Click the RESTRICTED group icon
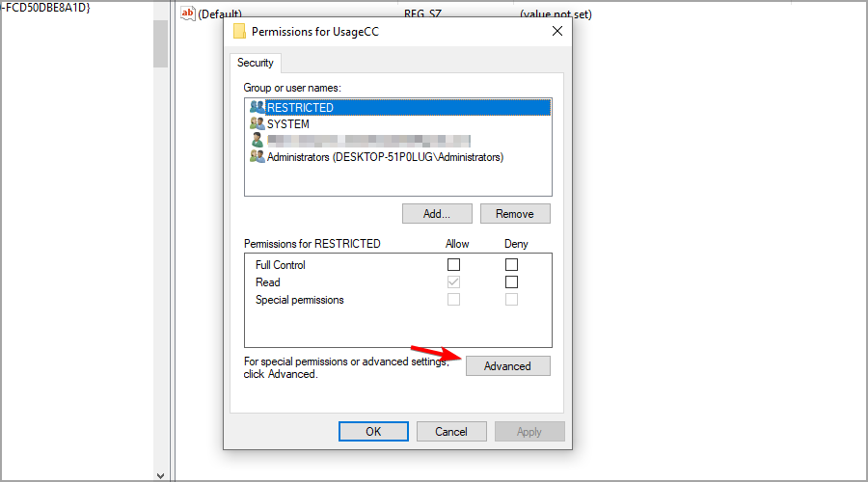Image resolution: width=868 pixels, height=482 pixels. [257, 107]
